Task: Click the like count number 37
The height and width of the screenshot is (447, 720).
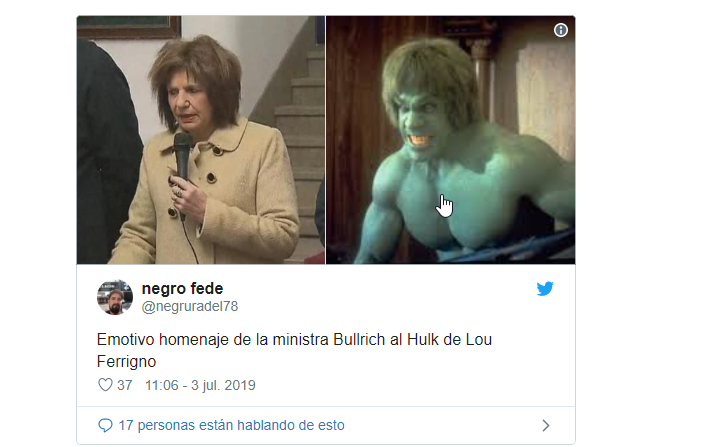Action: (124, 385)
